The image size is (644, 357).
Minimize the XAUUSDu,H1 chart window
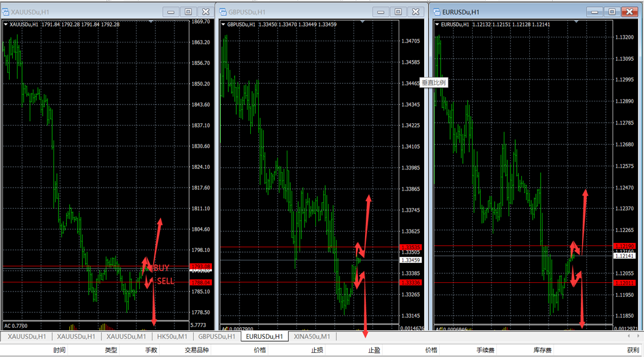[171, 12]
